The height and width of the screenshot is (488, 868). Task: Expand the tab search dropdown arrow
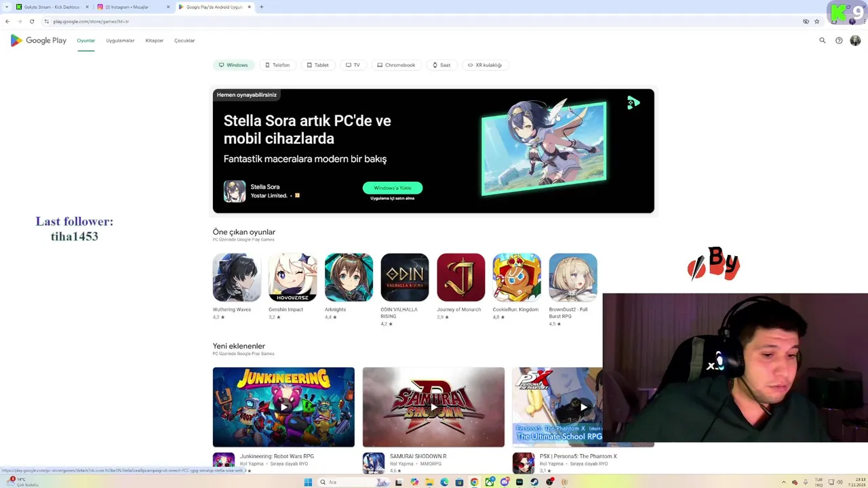[6, 7]
